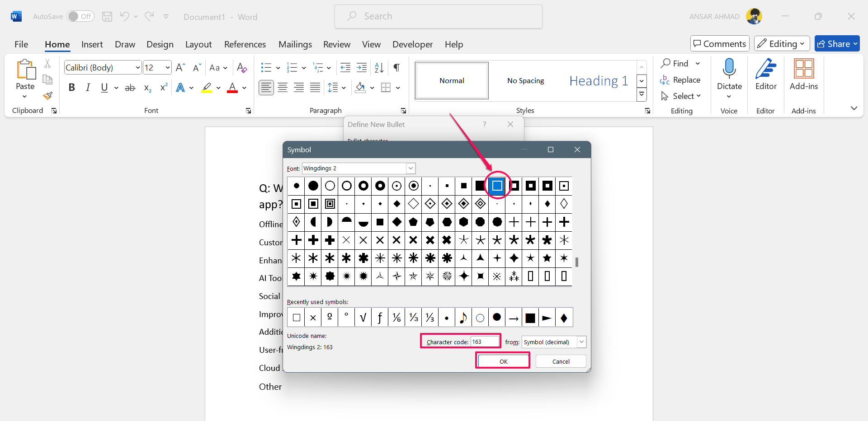Apply Subscript formatting
868x421 pixels.
147,88
